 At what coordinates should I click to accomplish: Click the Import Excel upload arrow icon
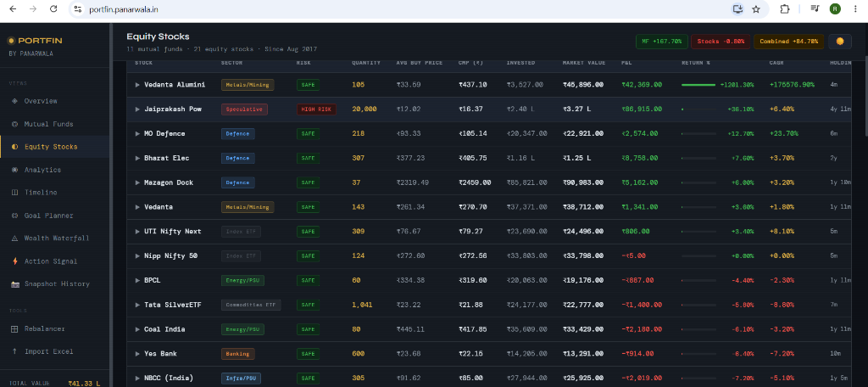tap(14, 351)
